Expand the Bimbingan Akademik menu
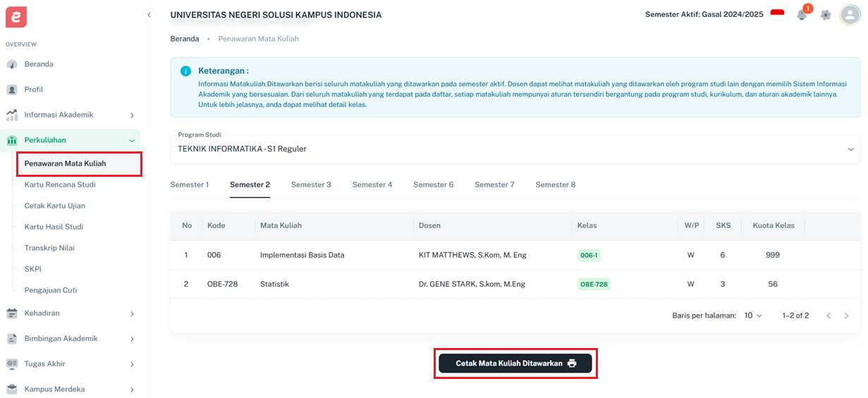 132,339
